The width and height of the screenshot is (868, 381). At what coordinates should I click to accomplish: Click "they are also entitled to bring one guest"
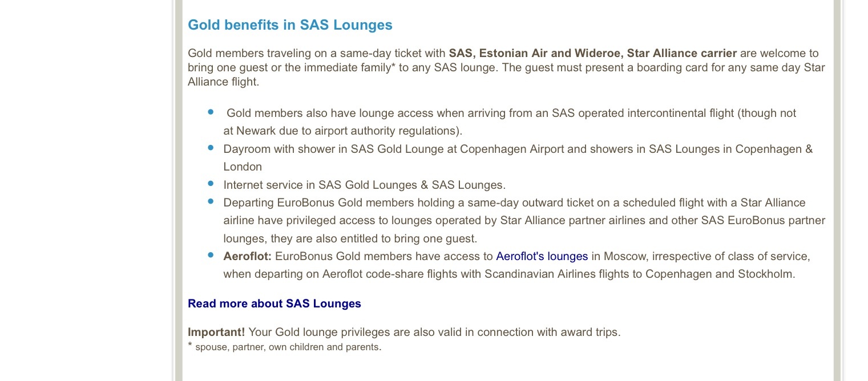pyautogui.click(x=374, y=238)
